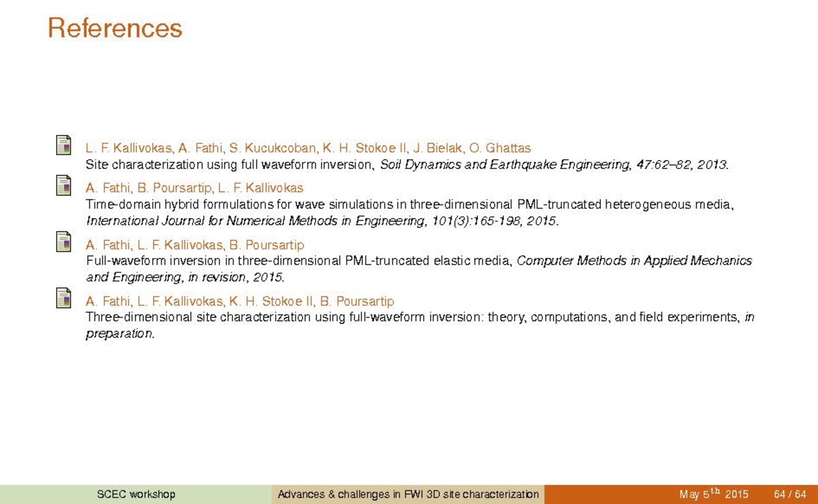Select document icon beside Computer Methods reference

pyautogui.click(x=63, y=242)
